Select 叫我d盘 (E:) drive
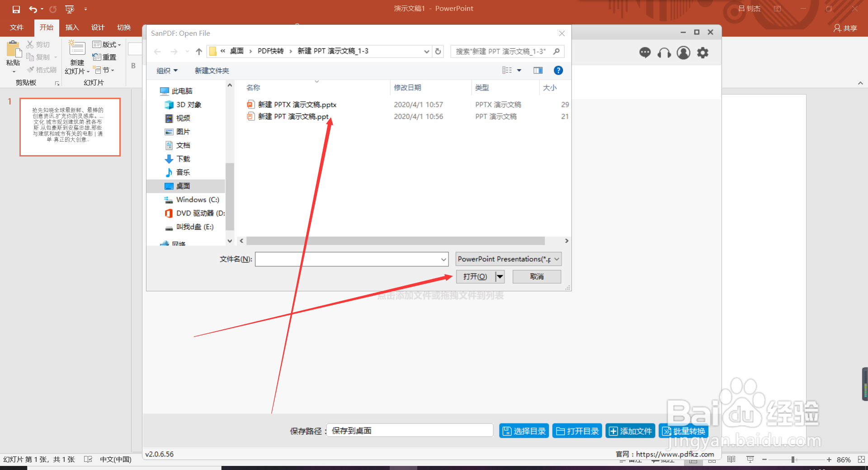The width and height of the screenshot is (868, 470). point(189,227)
